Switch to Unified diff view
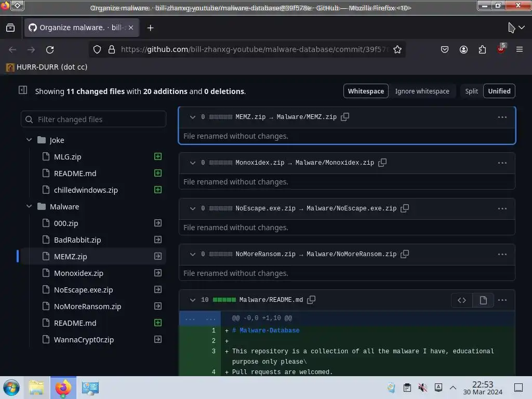 click(499, 91)
